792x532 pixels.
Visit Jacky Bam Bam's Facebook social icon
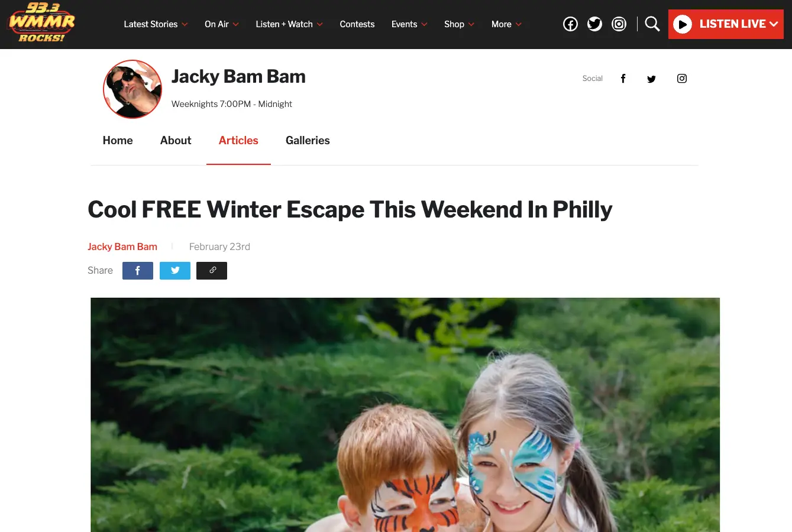pos(623,79)
